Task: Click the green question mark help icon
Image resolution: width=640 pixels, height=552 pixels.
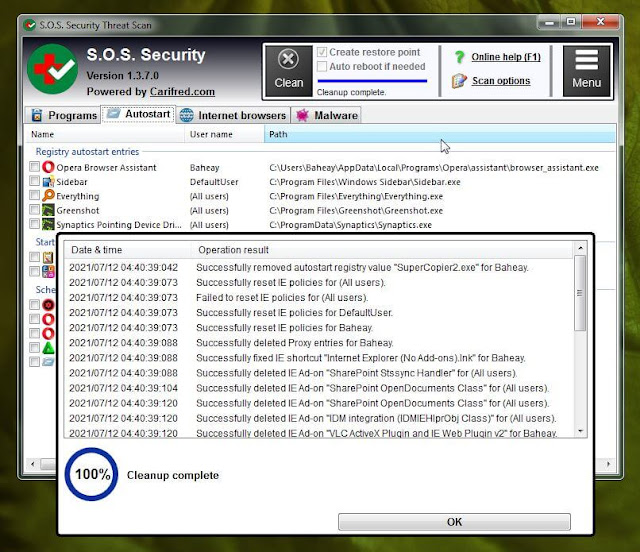Action: (459, 57)
